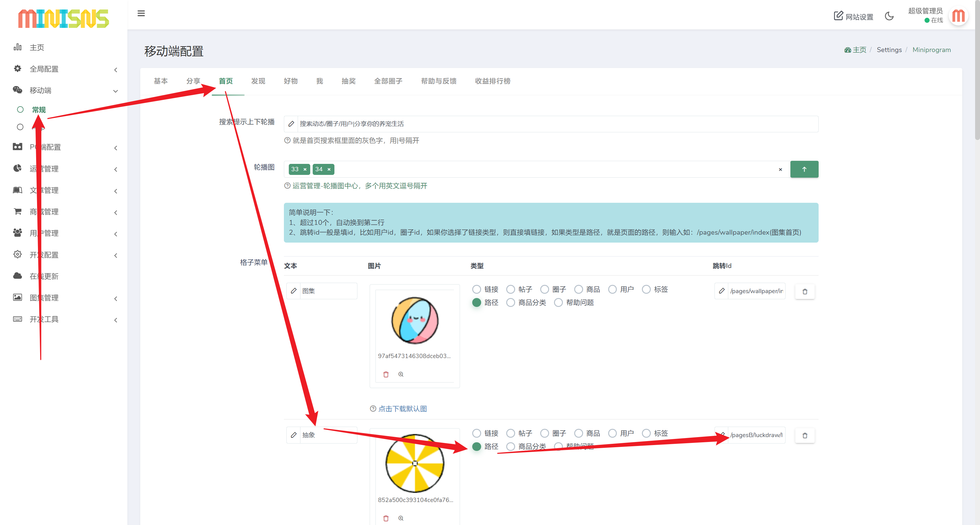This screenshot has width=980, height=525.
Task: Switch to the 发现 tab
Action: click(x=258, y=81)
